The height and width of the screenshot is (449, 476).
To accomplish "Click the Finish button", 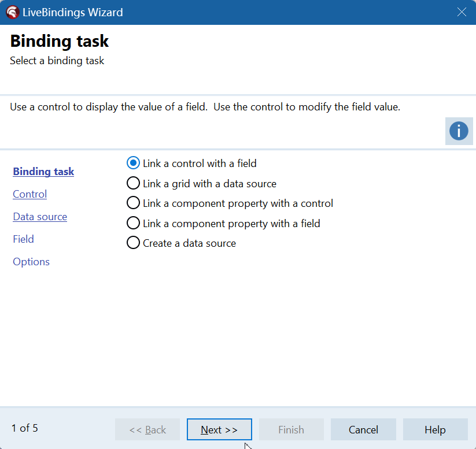I will pyautogui.click(x=291, y=429).
